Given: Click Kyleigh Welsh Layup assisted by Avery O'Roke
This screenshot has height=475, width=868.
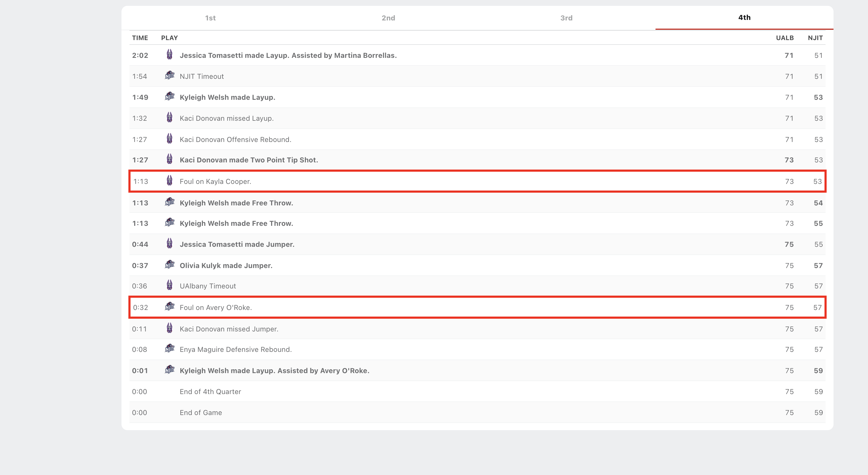Looking at the screenshot, I should tap(274, 371).
